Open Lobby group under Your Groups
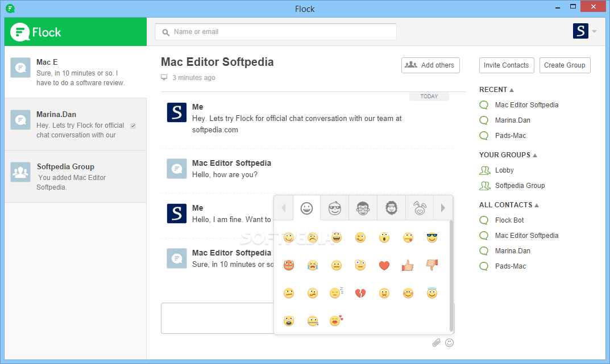 504,170
